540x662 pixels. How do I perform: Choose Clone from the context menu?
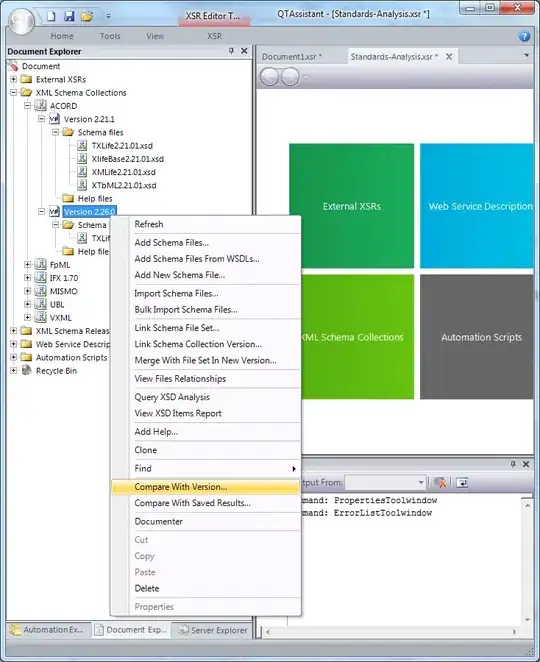[x=206, y=450]
